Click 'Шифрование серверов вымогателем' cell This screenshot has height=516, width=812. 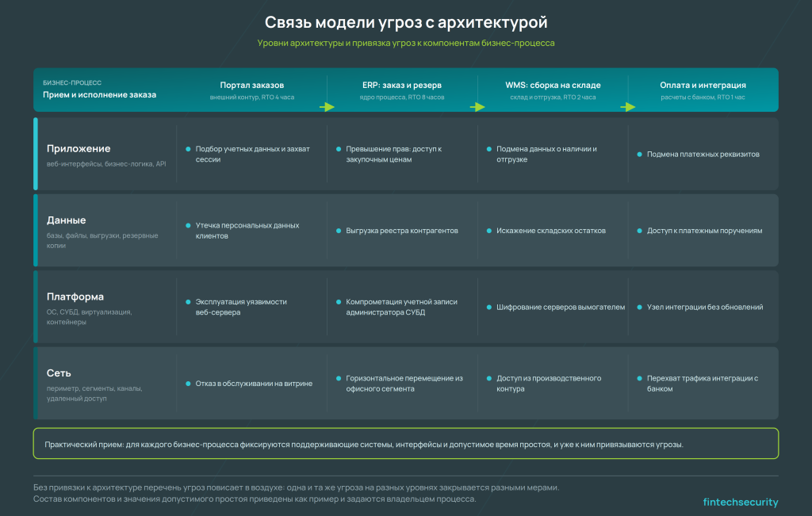tap(561, 307)
